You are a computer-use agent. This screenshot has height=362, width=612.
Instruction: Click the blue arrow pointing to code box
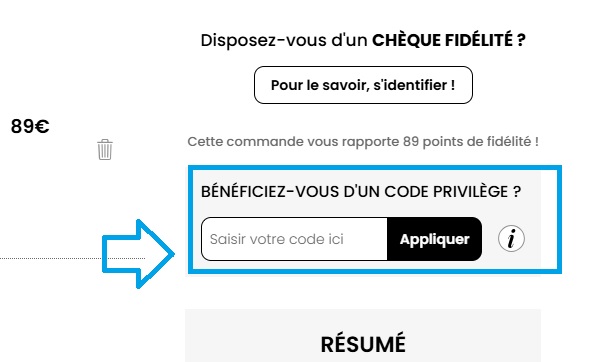(138, 254)
